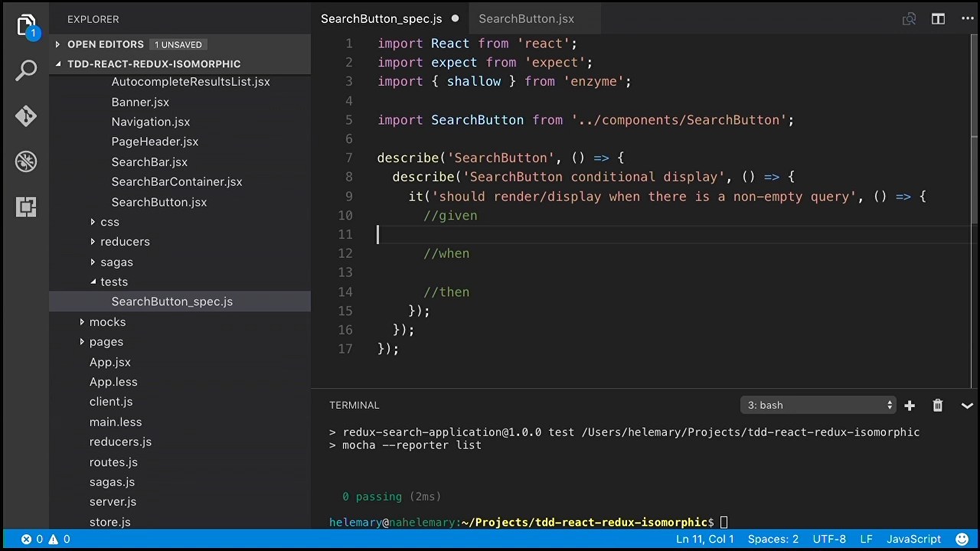
Task: Open SearchBarContainer.jsx in explorer
Action: click(177, 182)
